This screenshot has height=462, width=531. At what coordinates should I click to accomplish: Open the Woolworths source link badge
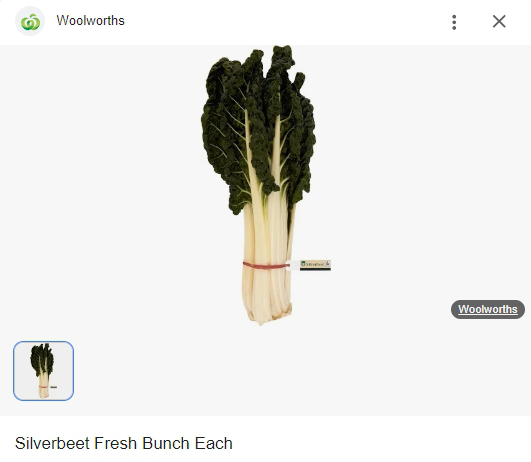(488, 309)
